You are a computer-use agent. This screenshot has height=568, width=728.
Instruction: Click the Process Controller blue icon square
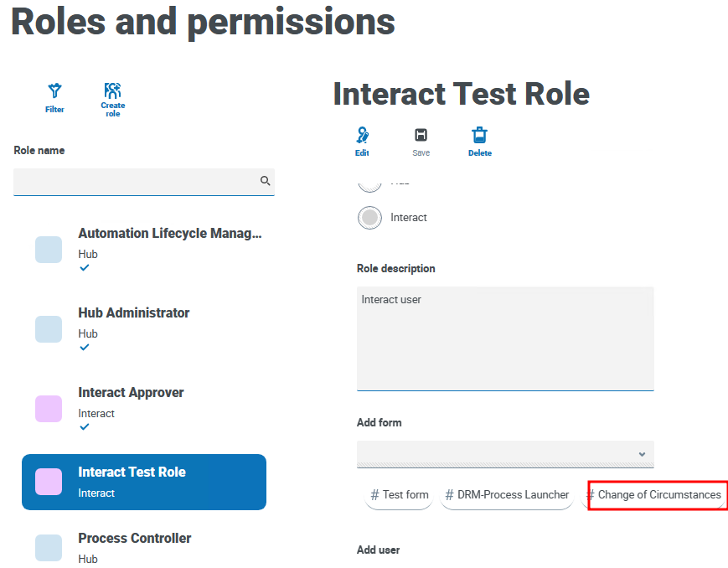tap(49, 548)
